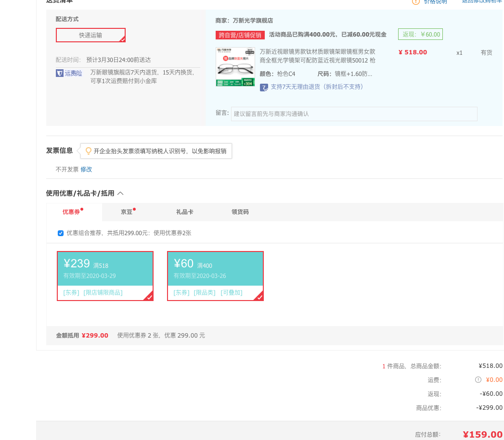Click the 运费 info circle icon
Viewport: 504px width, 440px height.
(478, 380)
